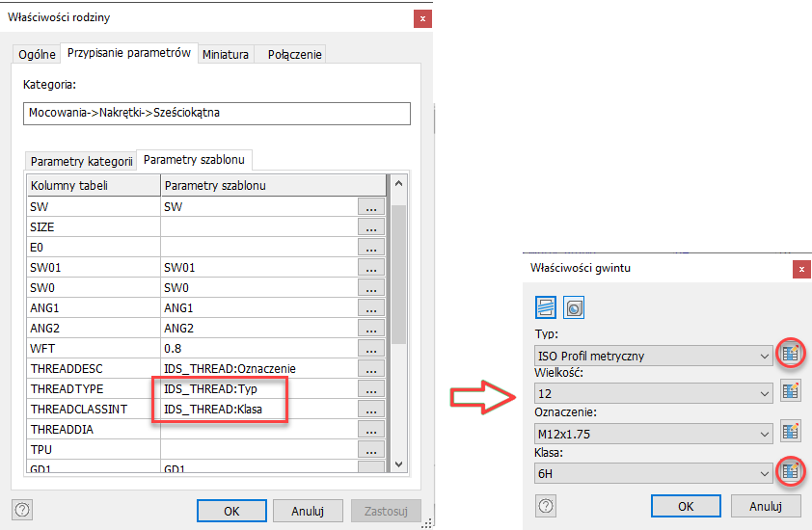
Task: Switch to the Ogólne tab
Action: [x=37, y=54]
